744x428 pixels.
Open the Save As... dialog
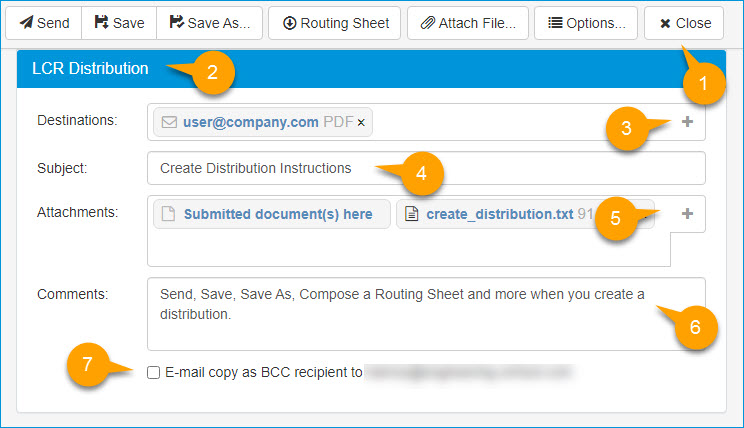tap(210, 23)
